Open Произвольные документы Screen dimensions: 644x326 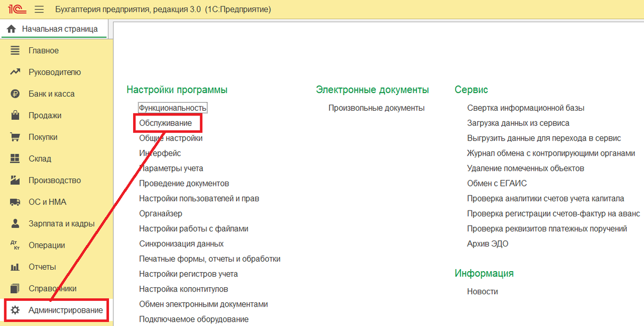377,108
